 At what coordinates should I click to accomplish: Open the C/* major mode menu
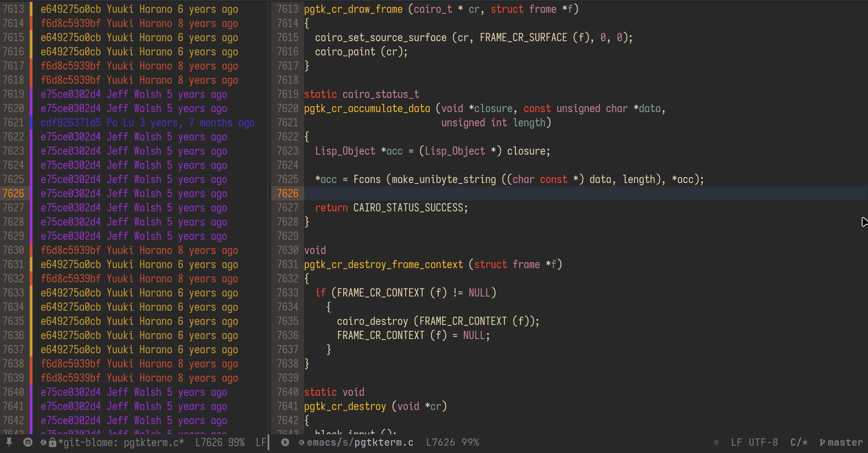point(799,442)
